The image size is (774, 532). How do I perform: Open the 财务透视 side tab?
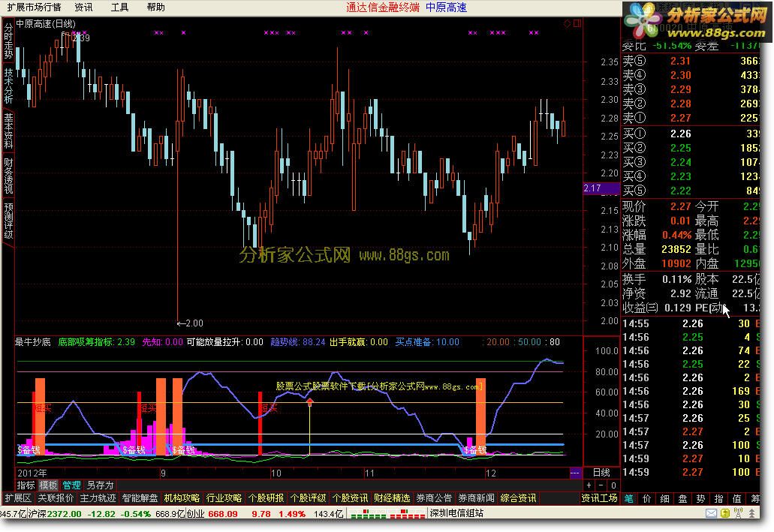point(8,176)
